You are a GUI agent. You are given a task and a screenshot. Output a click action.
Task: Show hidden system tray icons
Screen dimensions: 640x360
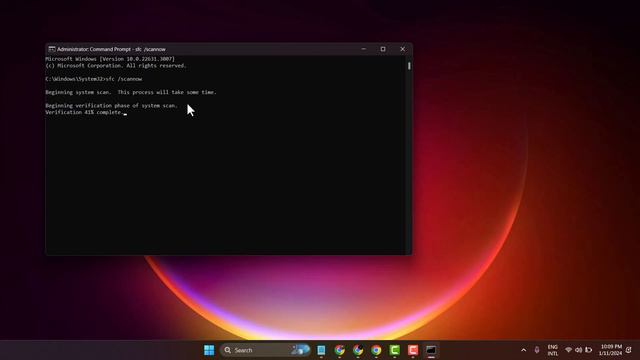(524, 350)
